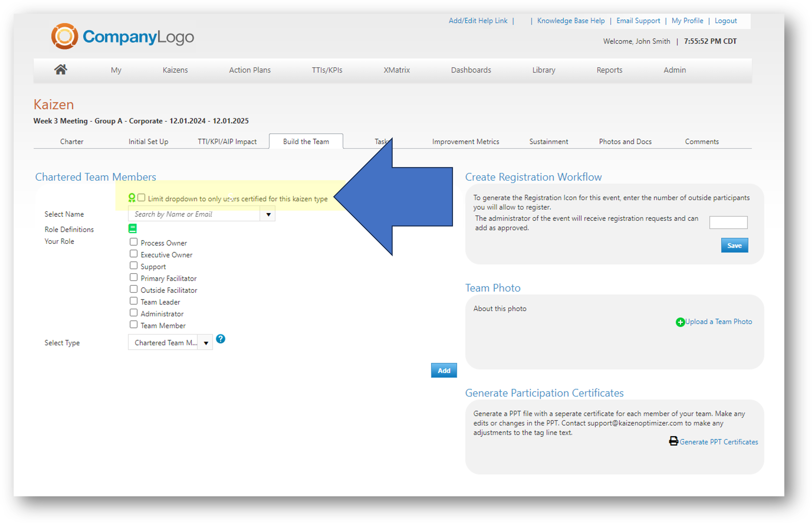The width and height of the screenshot is (812, 524).
Task: Open the Action Plans menu
Action: tap(250, 70)
